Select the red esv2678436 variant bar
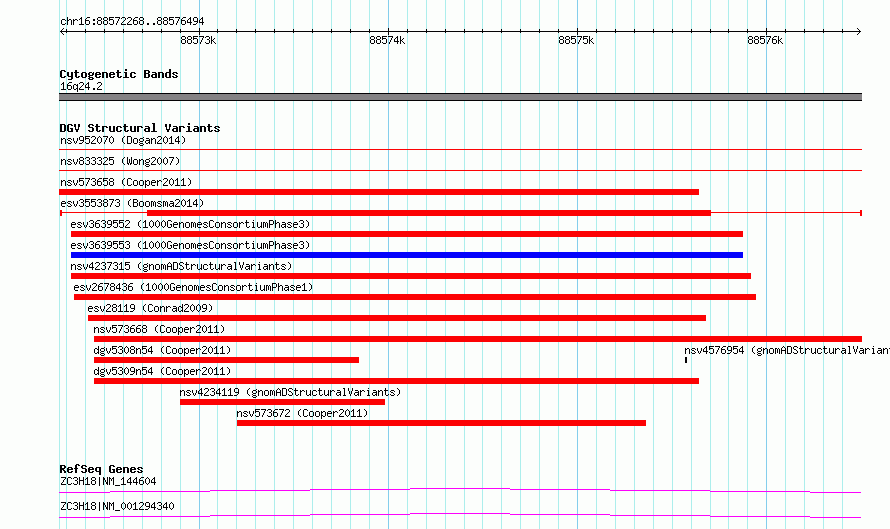This screenshot has height=529, width=890. pyautogui.click(x=415, y=297)
